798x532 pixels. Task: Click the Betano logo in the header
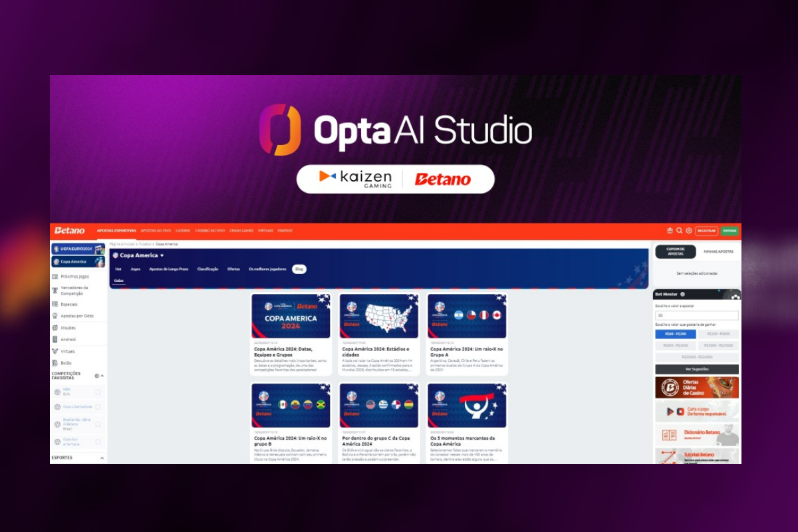tap(70, 231)
